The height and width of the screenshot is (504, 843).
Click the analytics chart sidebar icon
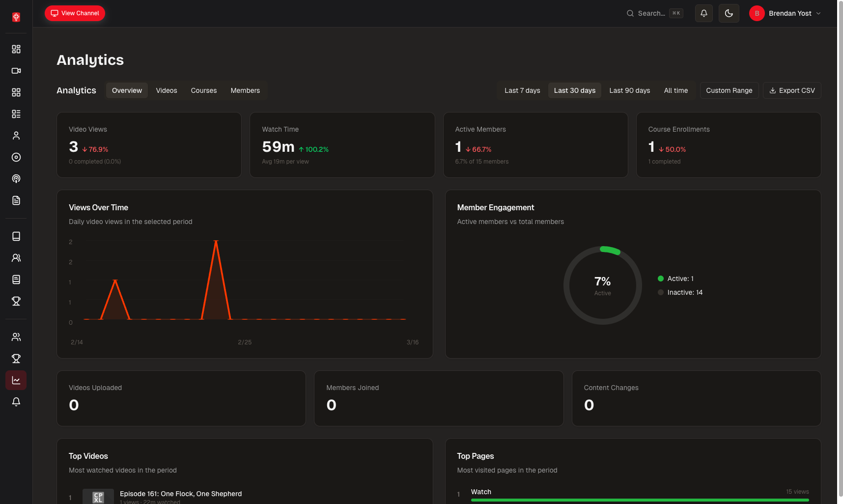(x=16, y=380)
